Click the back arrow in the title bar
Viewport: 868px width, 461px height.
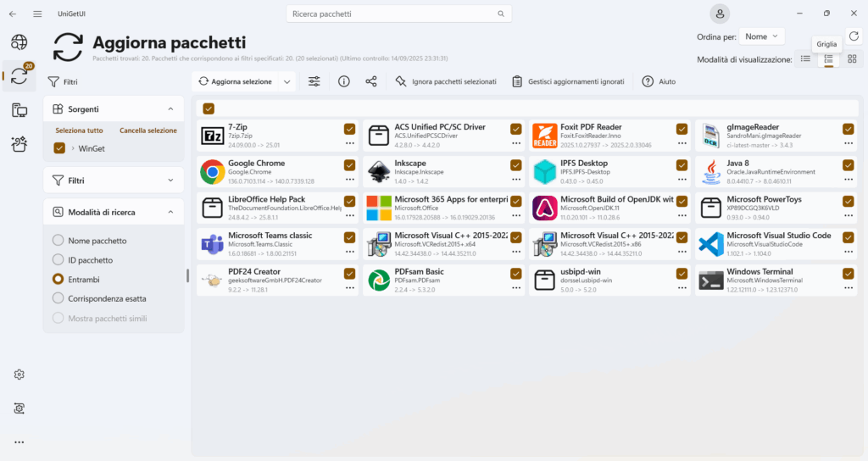(x=13, y=14)
